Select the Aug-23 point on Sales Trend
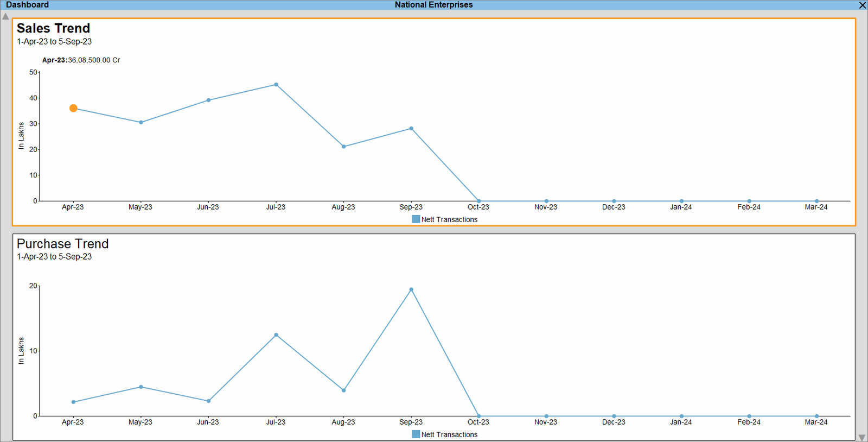The image size is (868, 442). point(343,147)
